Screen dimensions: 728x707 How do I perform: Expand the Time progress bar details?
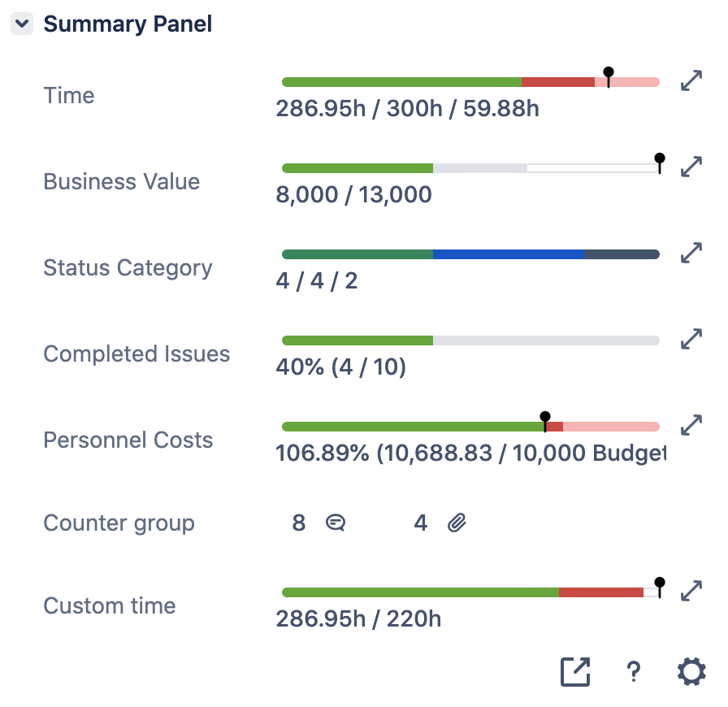[x=691, y=80]
